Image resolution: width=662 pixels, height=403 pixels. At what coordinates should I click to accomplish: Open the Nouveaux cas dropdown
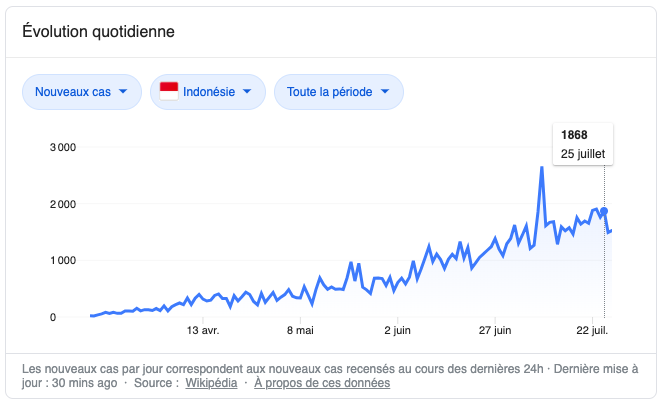coord(81,92)
